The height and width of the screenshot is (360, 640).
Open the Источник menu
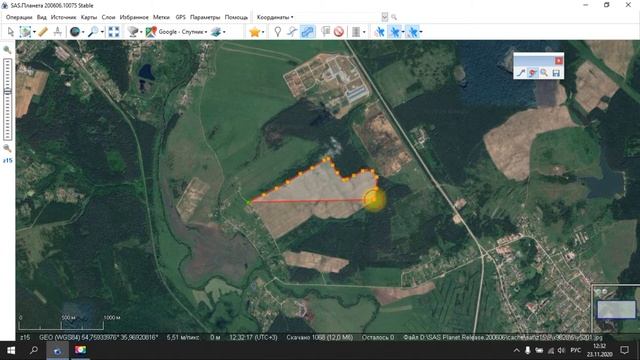(63, 17)
